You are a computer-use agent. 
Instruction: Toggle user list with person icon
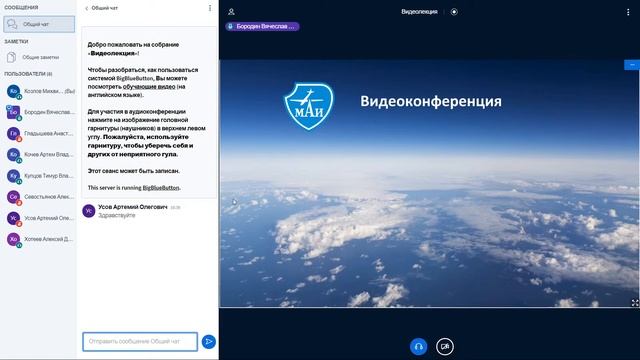coord(231,12)
